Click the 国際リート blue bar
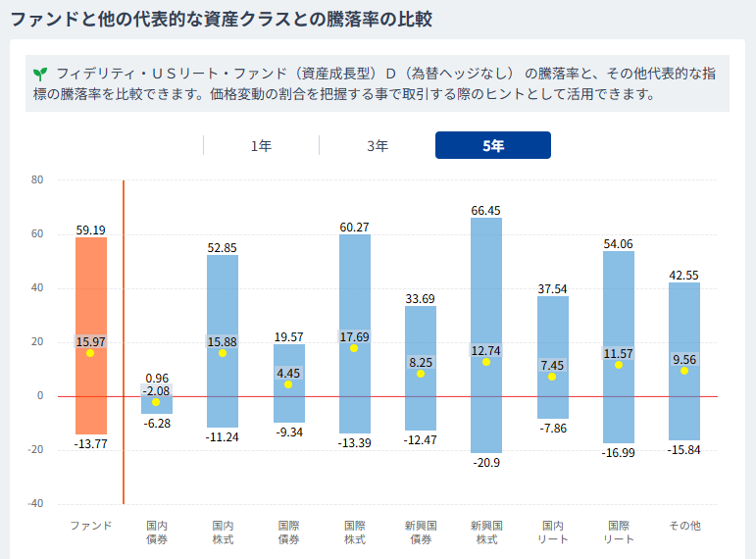This screenshot has height=559, width=756. [x=618, y=347]
